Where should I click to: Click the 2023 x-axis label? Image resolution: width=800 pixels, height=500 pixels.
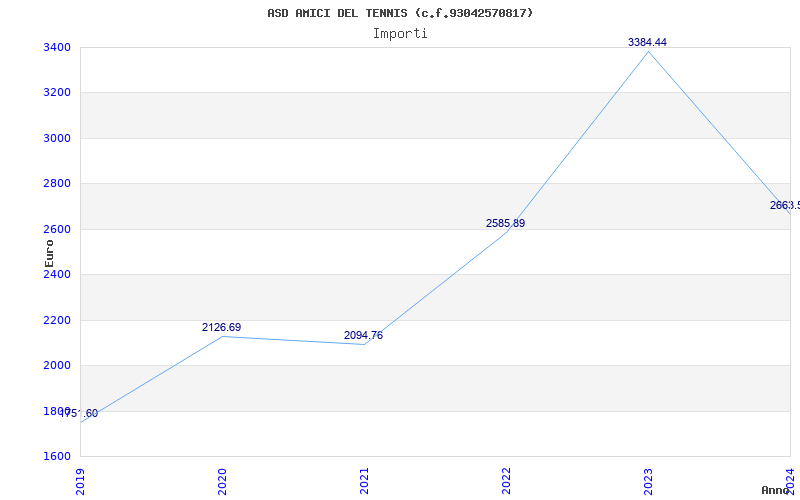click(x=648, y=481)
